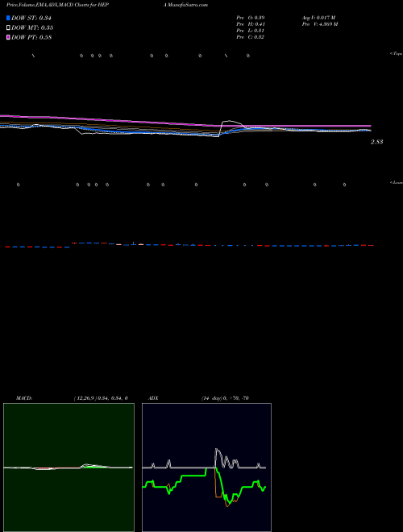Click the chart title for HEP

click(x=57, y=5)
